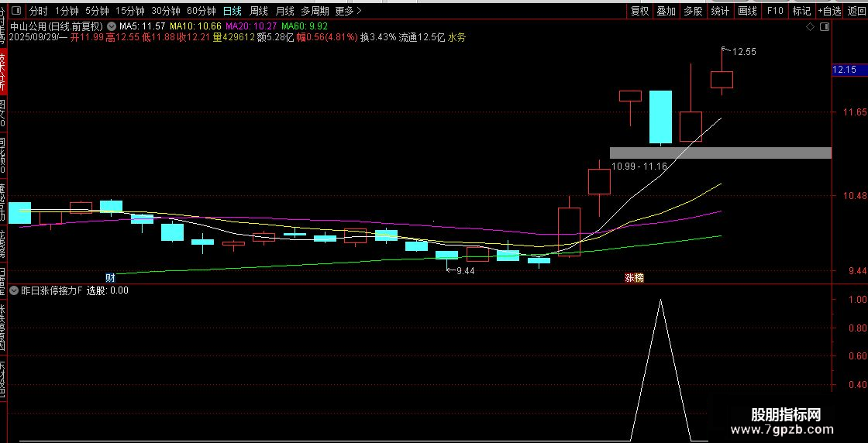Image resolution: width=868 pixels, height=443 pixels.
Task: Click the 复权 button
Action: click(x=639, y=11)
